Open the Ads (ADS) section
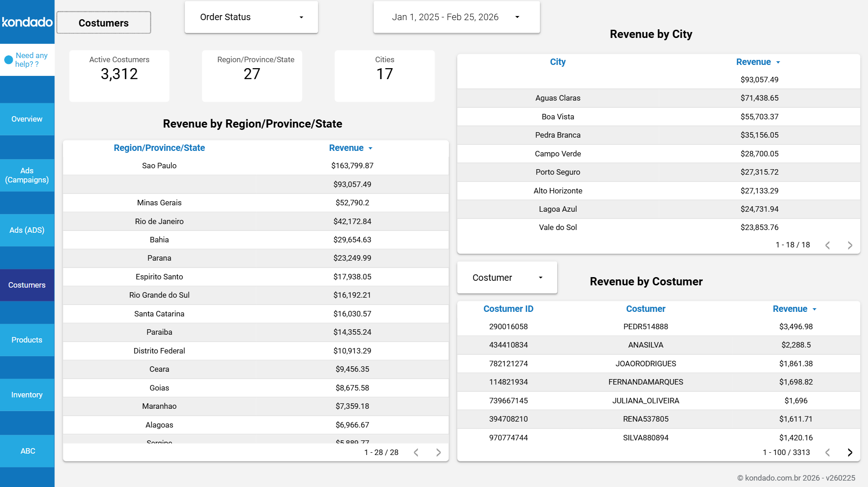 (27, 230)
